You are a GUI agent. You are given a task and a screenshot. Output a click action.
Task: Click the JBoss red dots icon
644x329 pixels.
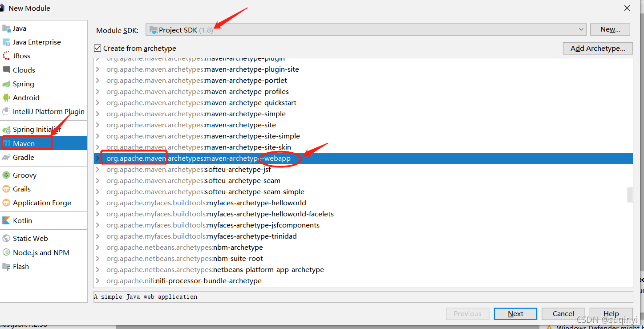coord(6,56)
